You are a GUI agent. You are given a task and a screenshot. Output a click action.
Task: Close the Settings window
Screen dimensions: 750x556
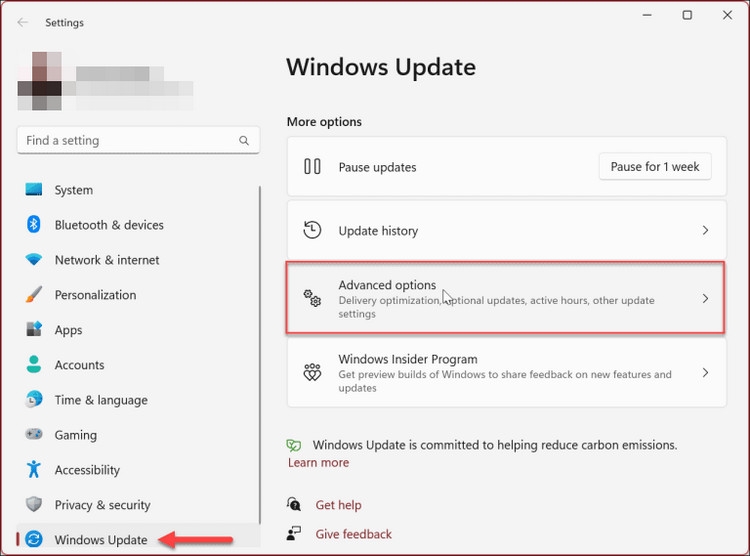(x=728, y=15)
